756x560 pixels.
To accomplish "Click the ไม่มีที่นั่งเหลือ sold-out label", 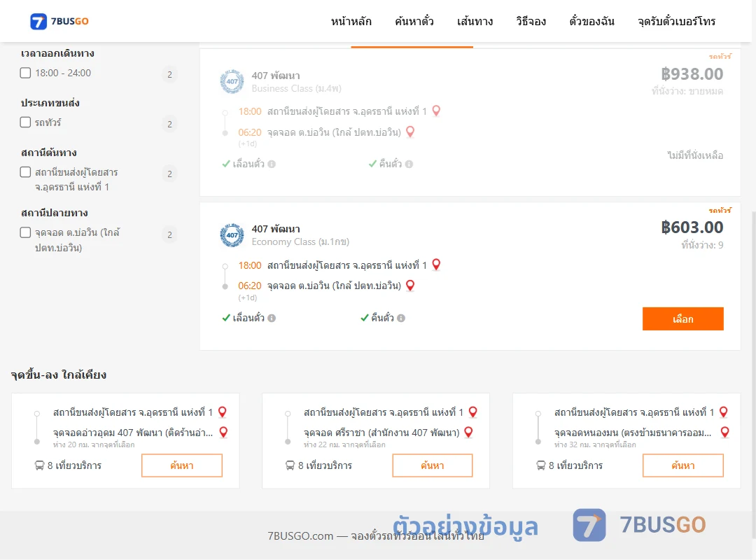I will 695,155.
